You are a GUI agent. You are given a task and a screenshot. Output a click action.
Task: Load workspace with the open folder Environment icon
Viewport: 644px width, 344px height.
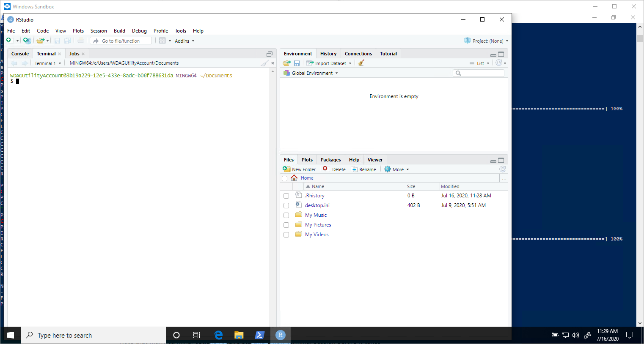286,63
